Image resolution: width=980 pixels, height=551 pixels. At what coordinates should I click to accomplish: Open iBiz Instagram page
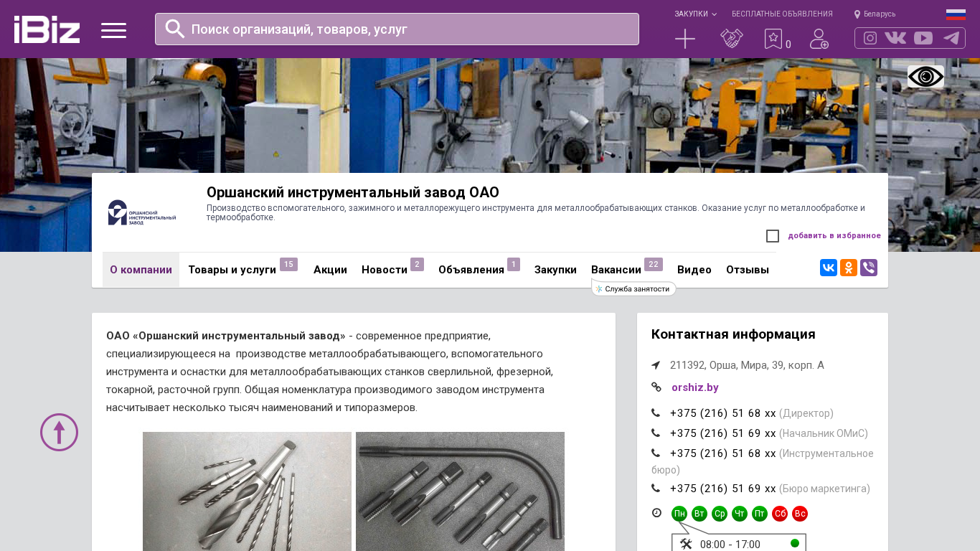870,38
